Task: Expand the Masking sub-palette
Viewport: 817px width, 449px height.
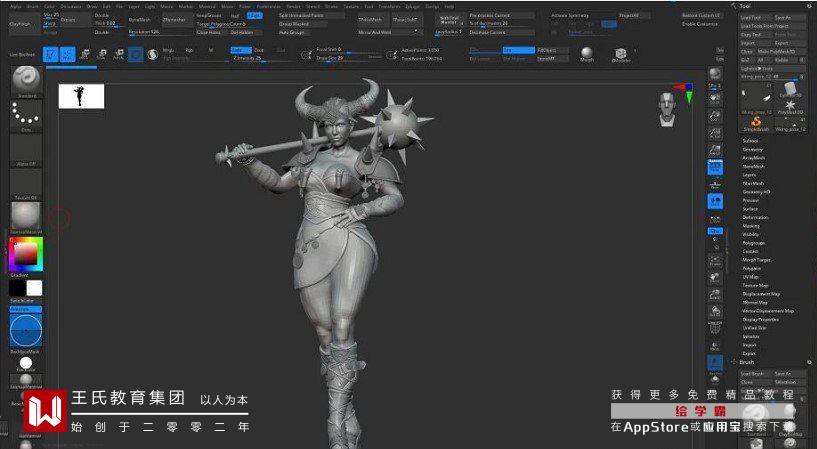Action: [751, 226]
